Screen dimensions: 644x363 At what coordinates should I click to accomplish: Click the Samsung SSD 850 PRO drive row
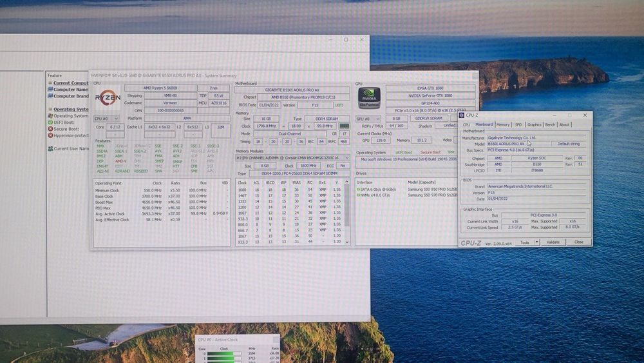click(x=406, y=190)
